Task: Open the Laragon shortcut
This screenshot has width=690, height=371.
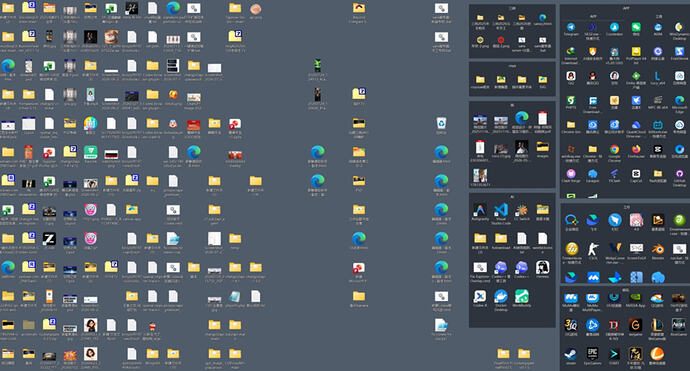Action: (592, 174)
